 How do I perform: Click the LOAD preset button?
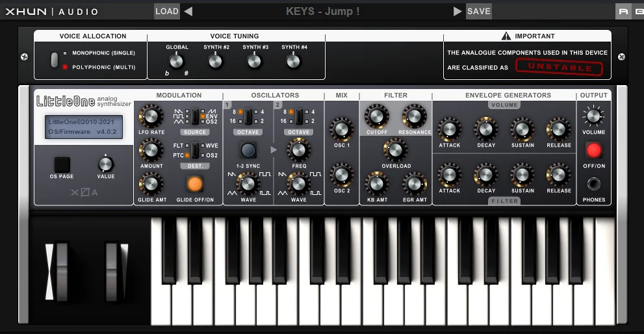pos(167,11)
